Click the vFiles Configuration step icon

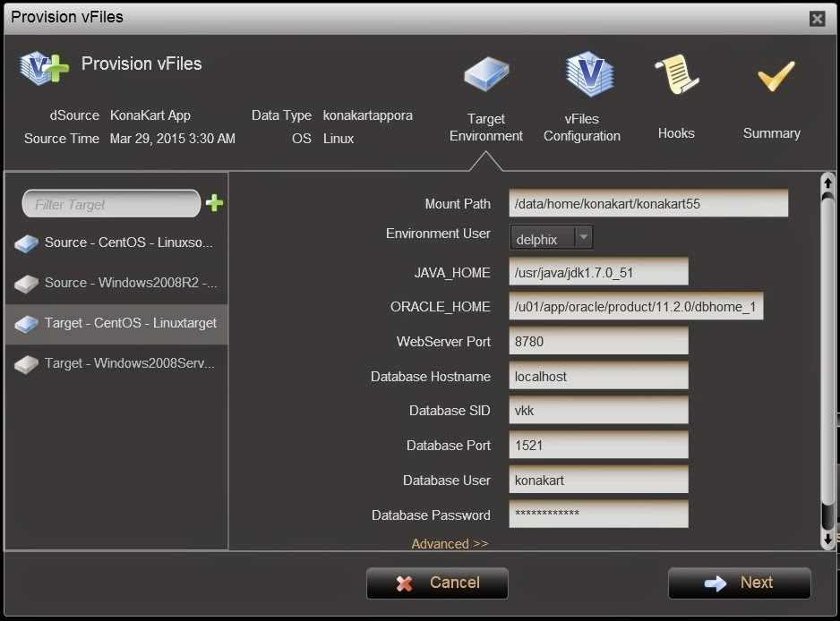589,74
